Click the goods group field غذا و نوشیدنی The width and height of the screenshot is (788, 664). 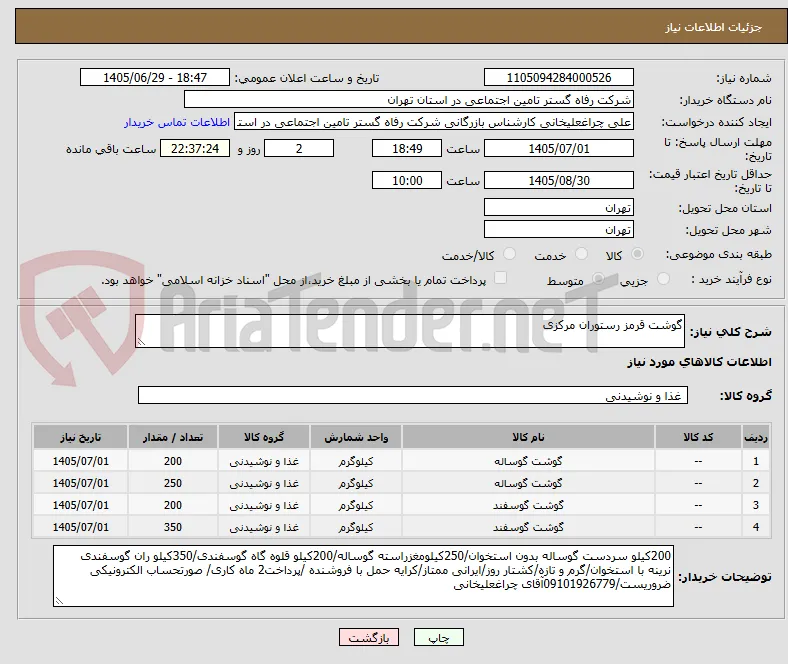click(413, 396)
